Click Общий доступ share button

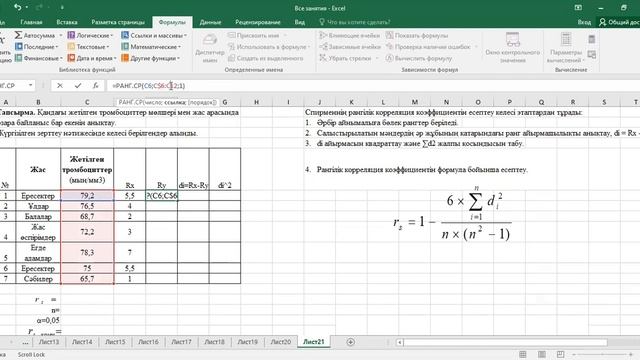pyautogui.click(x=619, y=22)
